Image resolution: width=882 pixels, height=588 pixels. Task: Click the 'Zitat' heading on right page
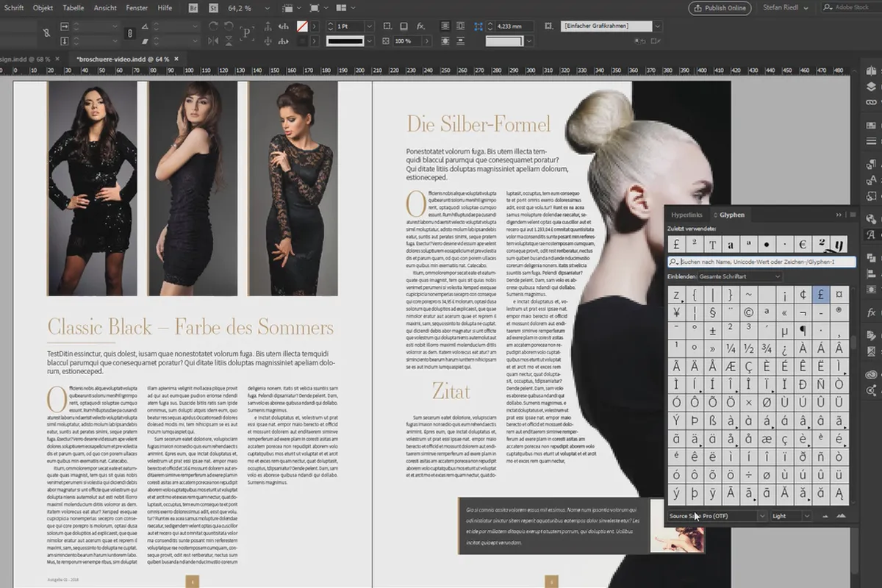[x=451, y=391]
